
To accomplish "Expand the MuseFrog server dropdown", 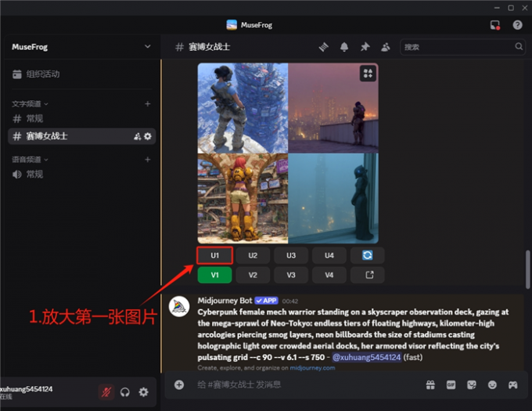I will [148, 46].
